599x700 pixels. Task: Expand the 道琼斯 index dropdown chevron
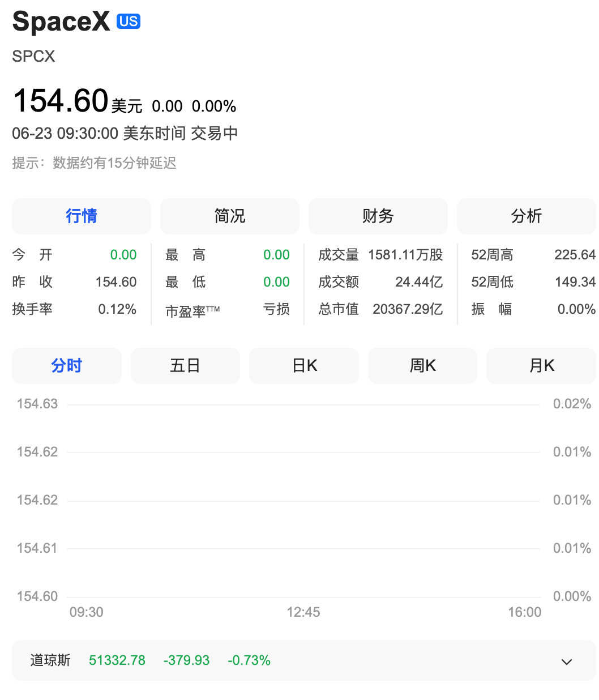coord(566,661)
